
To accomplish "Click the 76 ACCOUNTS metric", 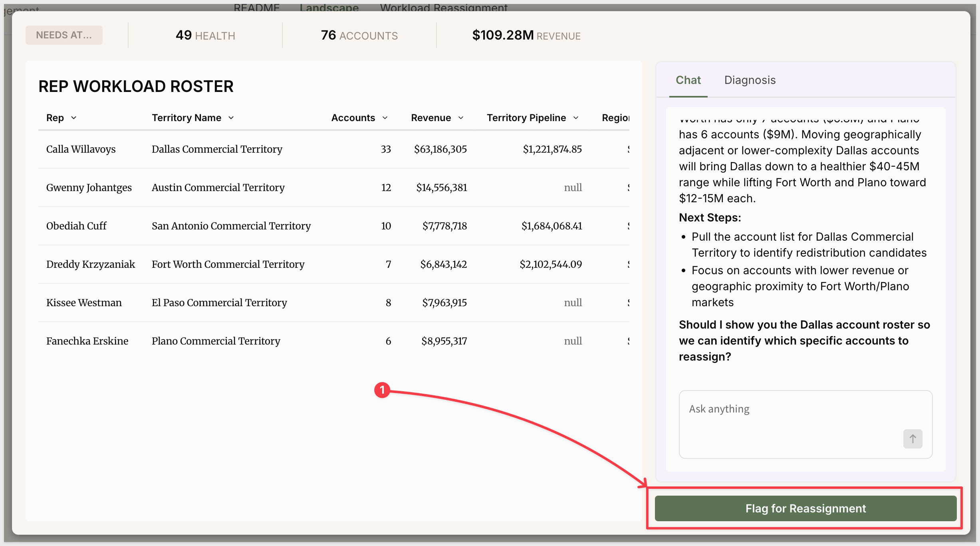I will tap(359, 35).
